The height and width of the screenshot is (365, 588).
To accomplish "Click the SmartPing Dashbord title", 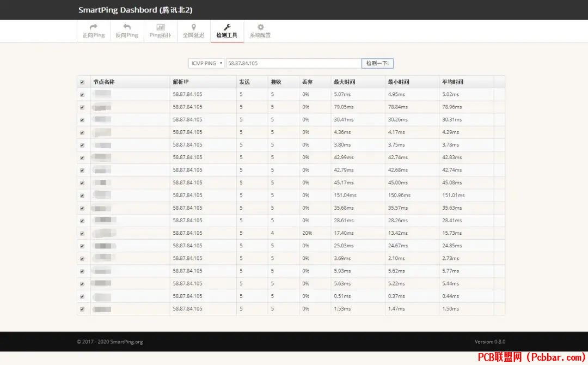I will click(x=136, y=10).
